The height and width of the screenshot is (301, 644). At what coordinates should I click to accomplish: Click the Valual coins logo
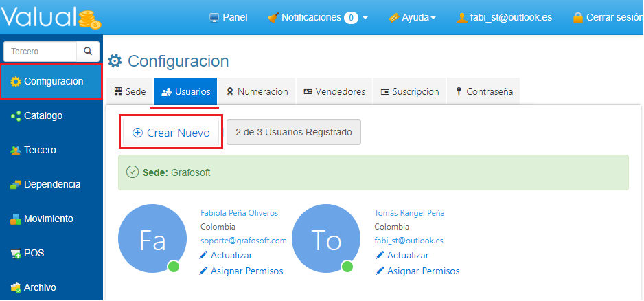pos(89,19)
